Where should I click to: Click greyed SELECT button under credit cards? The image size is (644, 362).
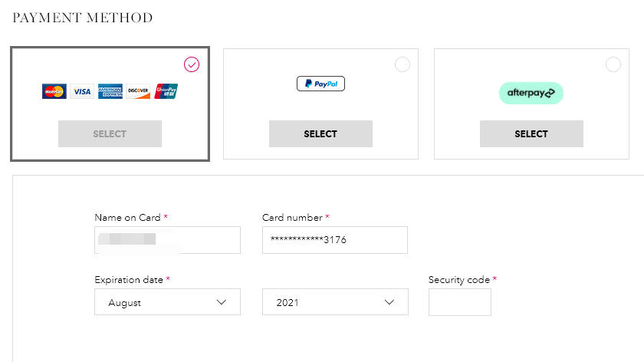click(x=110, y=134)
